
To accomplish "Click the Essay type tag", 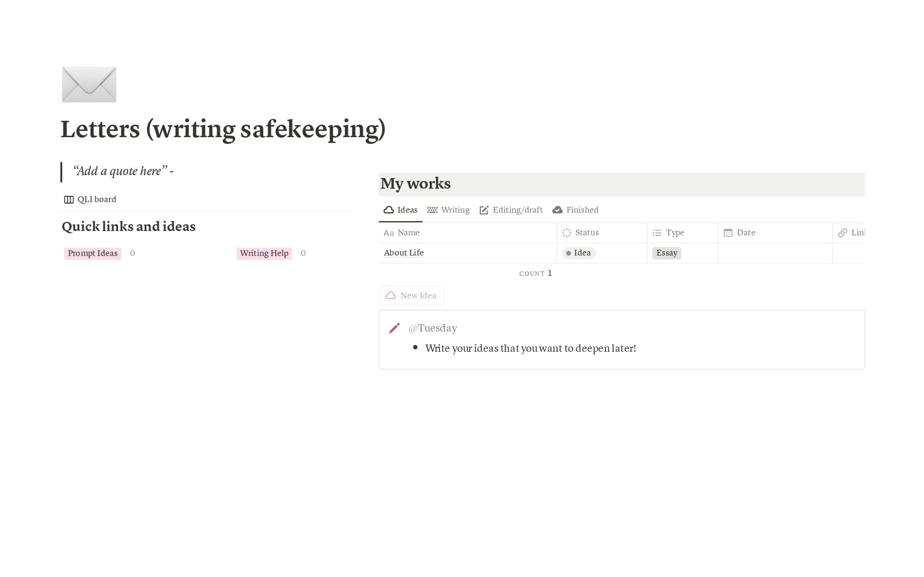I will coord(666,253).
